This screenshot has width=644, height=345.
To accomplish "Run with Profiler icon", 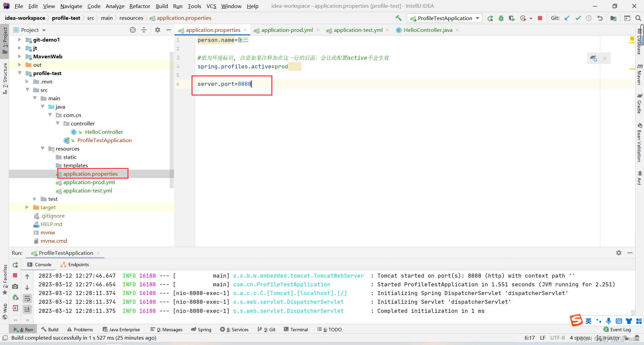I will pos(523,18).
